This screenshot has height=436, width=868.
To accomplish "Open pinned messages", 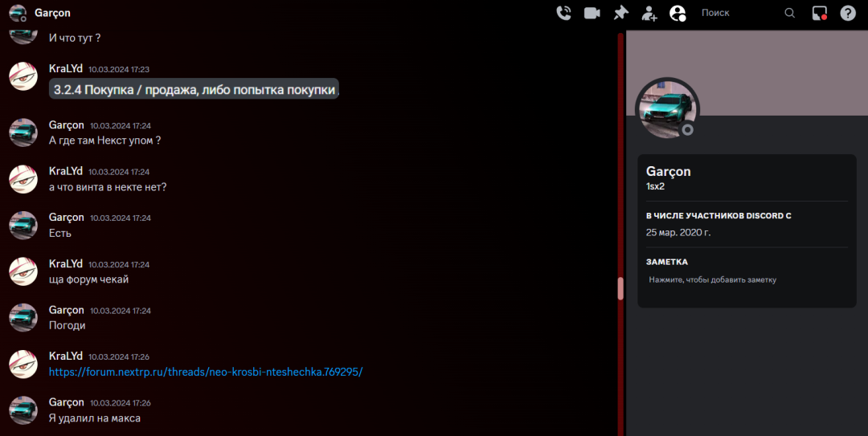I will tap(620, 13).
